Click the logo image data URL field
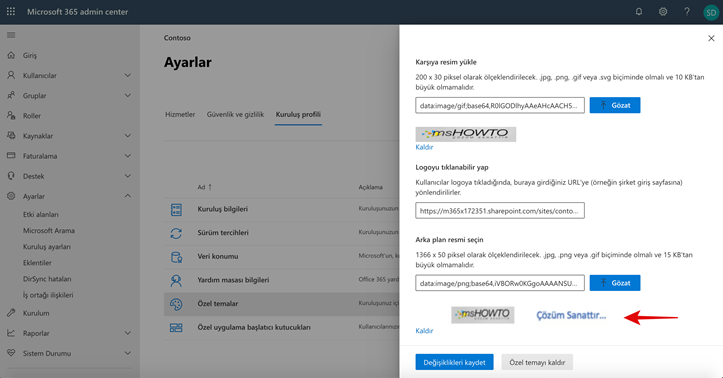This screenshot has width=723, height=378. (500, 105)
